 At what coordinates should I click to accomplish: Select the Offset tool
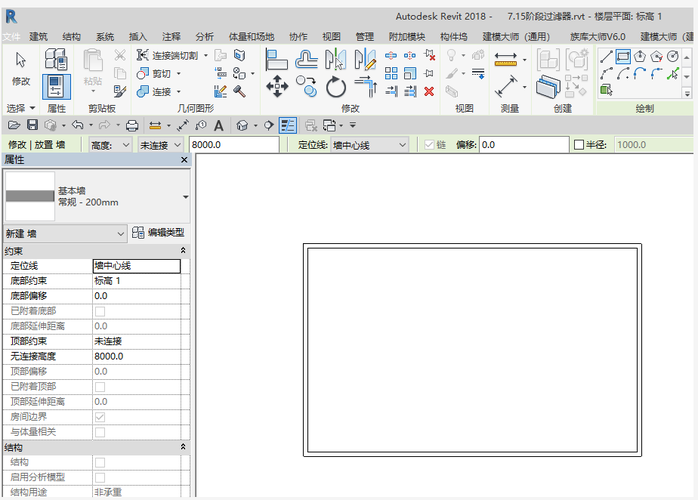(306, 60)
